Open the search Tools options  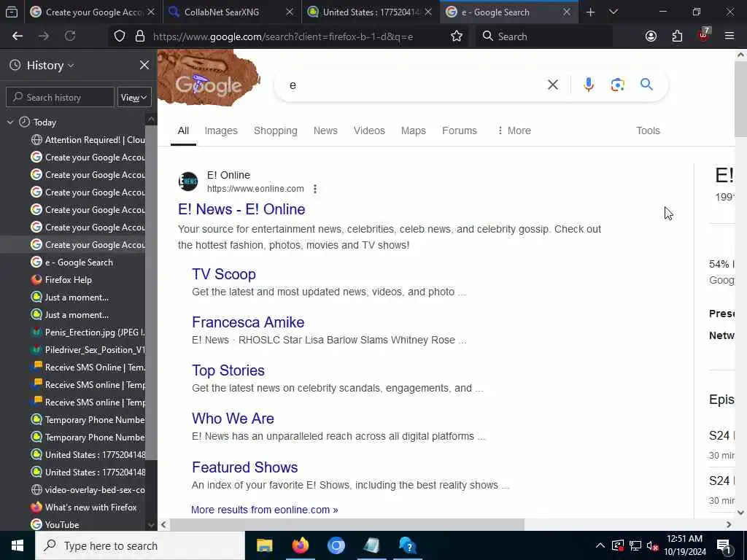(648, 131)
